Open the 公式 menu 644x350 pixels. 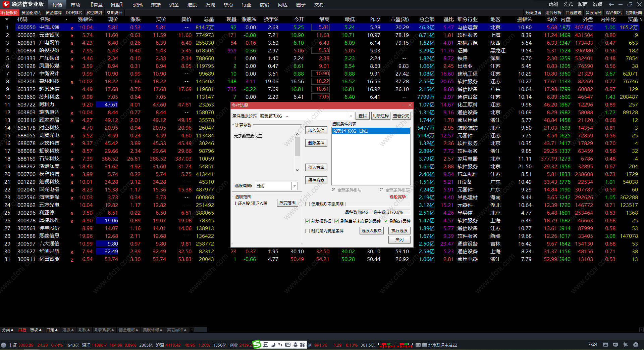(568, 4)
